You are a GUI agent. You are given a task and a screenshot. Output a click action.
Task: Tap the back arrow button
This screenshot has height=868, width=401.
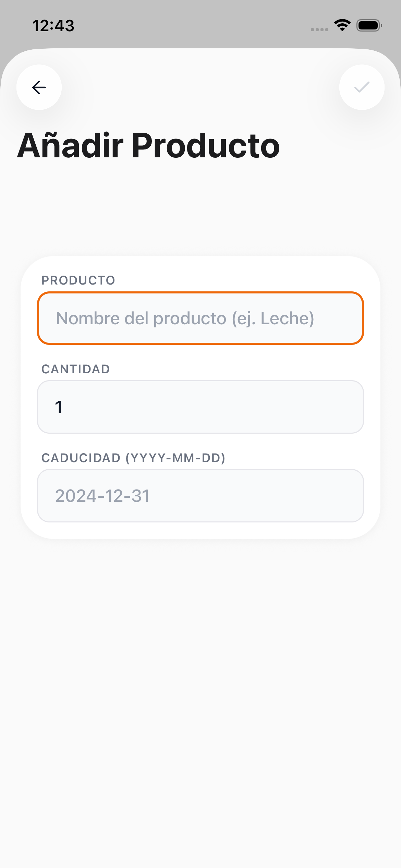(39, 87)
